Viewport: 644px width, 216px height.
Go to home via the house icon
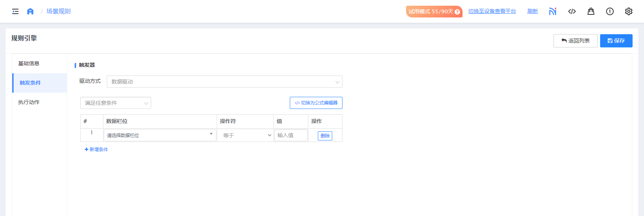click(x=30, y=11)
